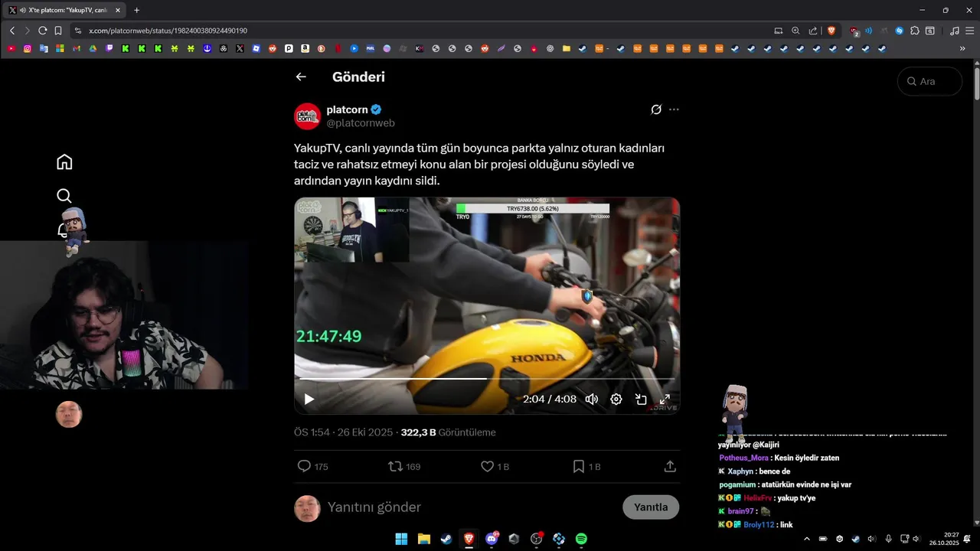Open Windows Start menu
The image size is (980, 551).
(x=401, y=539)
